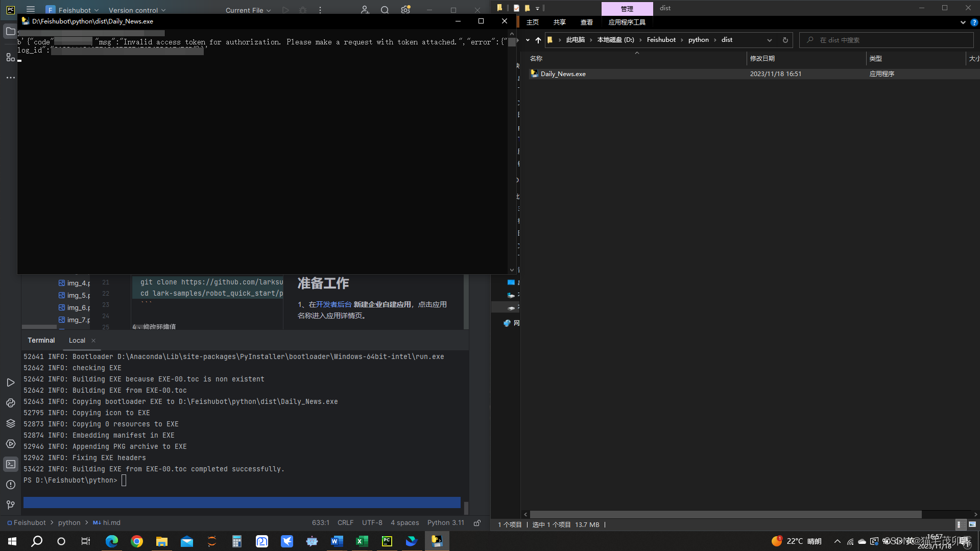The height and width of the screenshot is (551, 980).
Task: Open Excel from the taskbar
Action: (x=362, y=541)
